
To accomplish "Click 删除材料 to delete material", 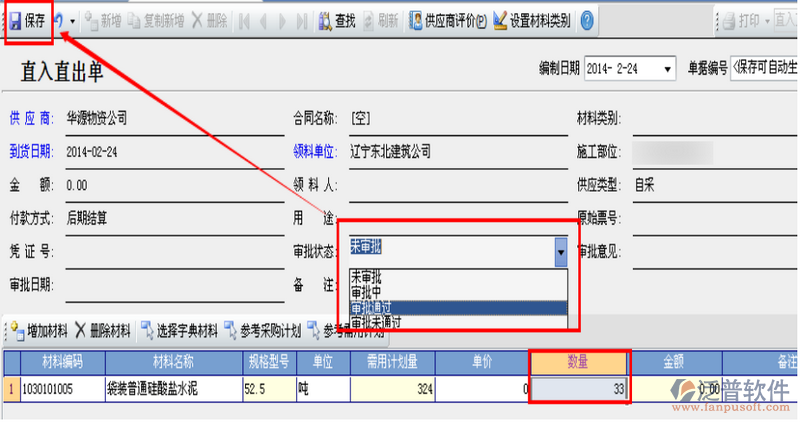I will [x=103, y=330].
